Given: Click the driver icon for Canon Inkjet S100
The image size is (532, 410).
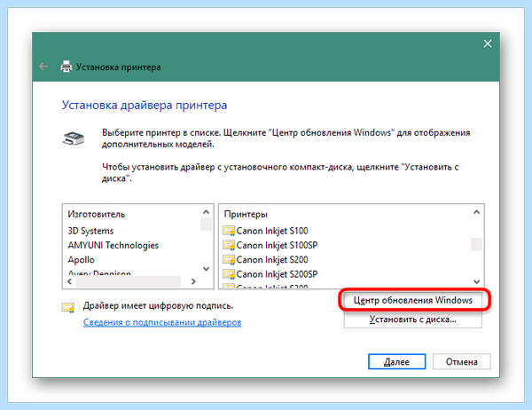Looking at the screenshot, I should 229,231.
